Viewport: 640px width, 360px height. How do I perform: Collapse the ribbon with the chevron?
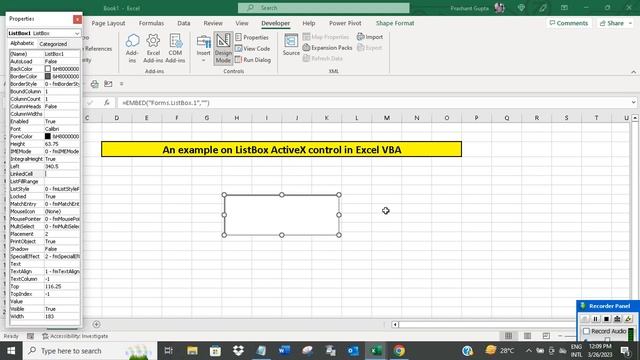(x=633, y=72)
